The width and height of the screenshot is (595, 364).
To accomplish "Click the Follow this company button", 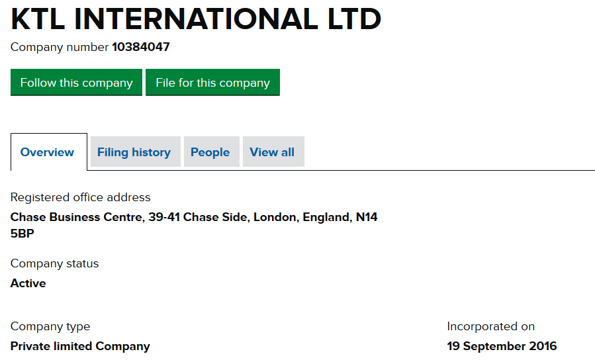I will 76,83.
